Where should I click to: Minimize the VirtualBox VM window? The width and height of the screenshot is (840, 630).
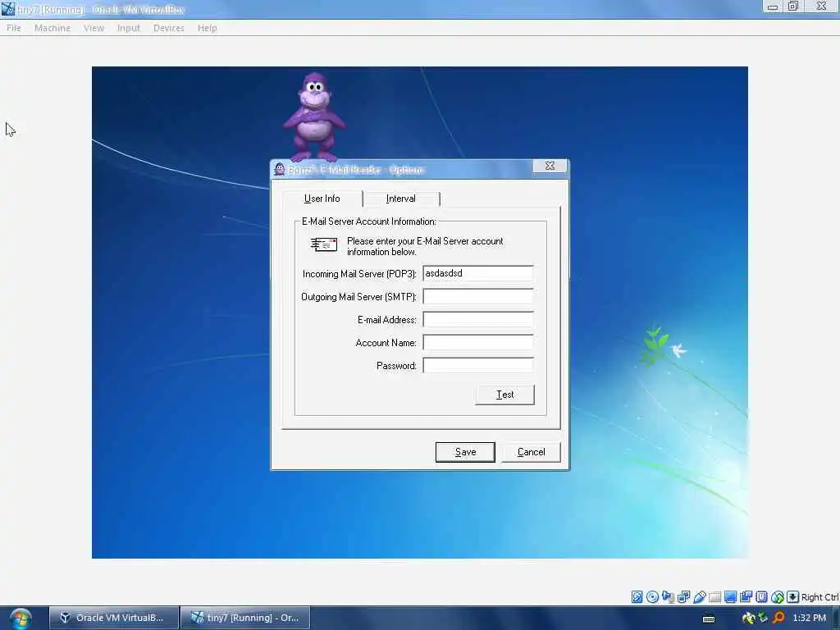(x=773, y=7)
